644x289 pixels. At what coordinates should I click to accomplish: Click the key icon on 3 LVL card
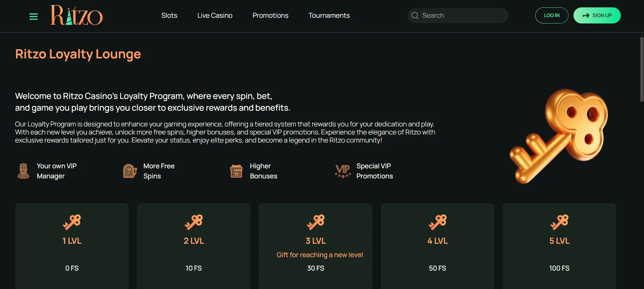[x=315, y=222]
